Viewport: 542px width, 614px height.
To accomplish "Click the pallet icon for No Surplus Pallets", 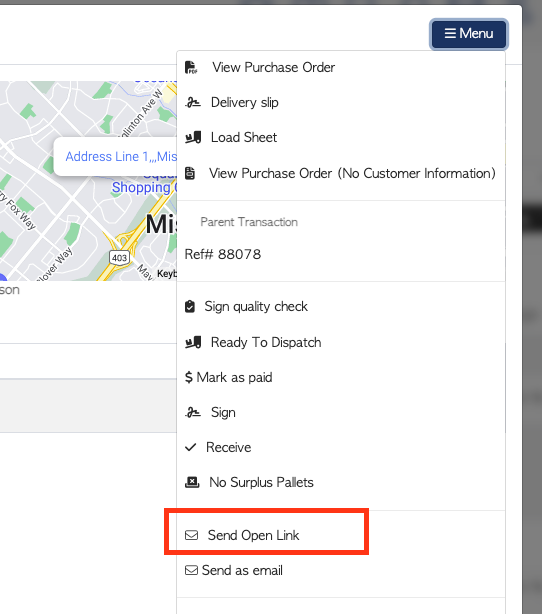I will click(x=192, y=482).
